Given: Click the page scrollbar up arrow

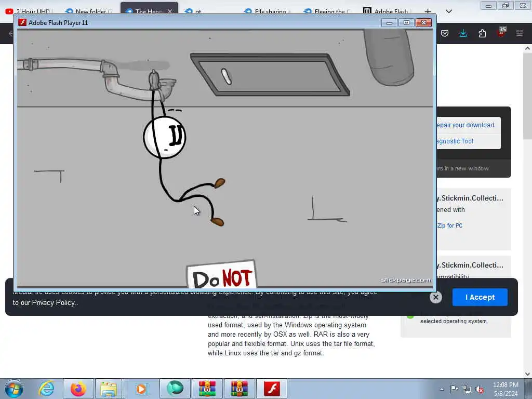Looking at the screenshot, I should pyautogui.click(x=527, y=48).
